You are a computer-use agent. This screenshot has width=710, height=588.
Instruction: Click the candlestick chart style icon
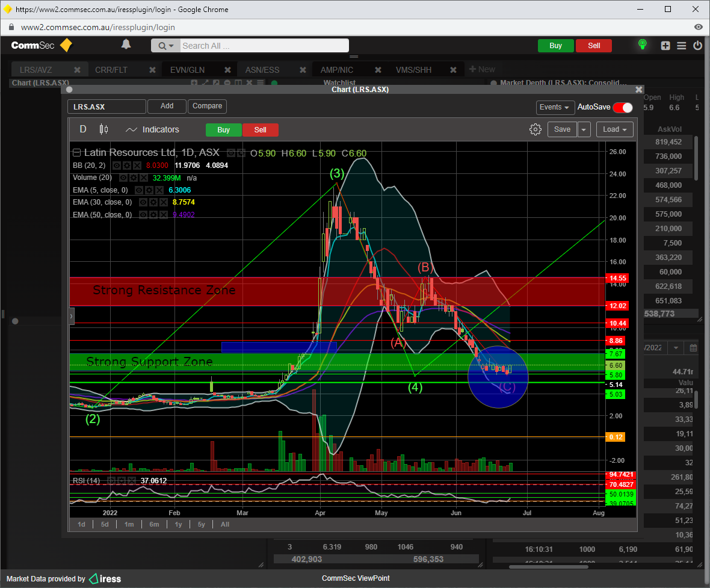click(x=103, y=129)
